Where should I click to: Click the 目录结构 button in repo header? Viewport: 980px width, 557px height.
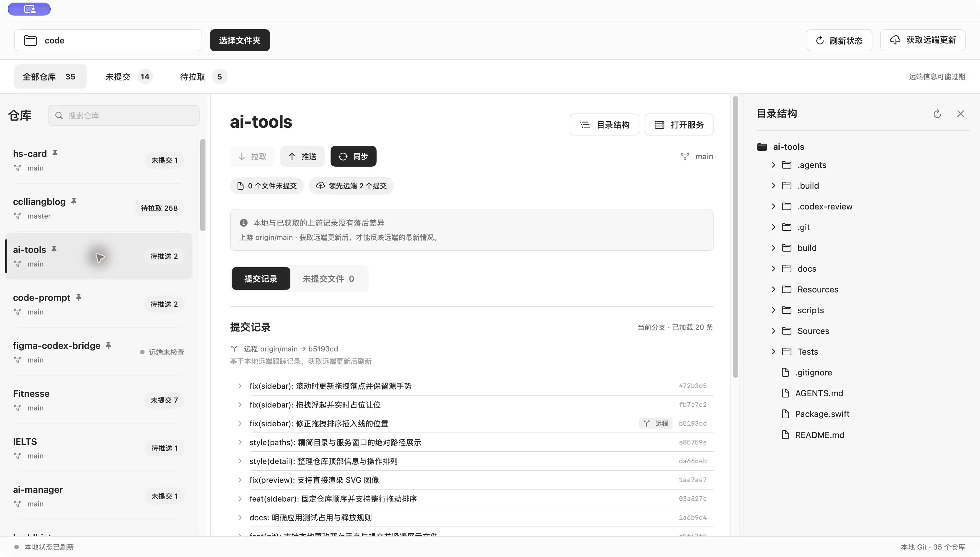click(604, 125)
